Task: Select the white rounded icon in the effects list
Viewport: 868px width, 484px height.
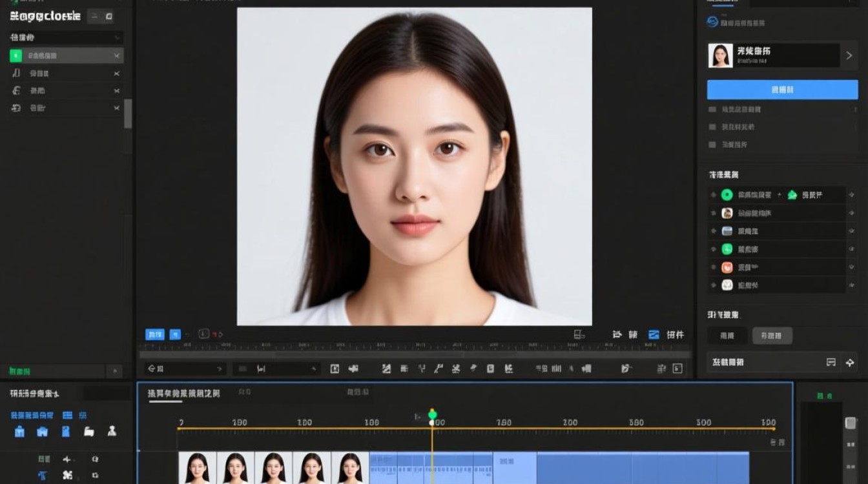Action: pos(727,285)
